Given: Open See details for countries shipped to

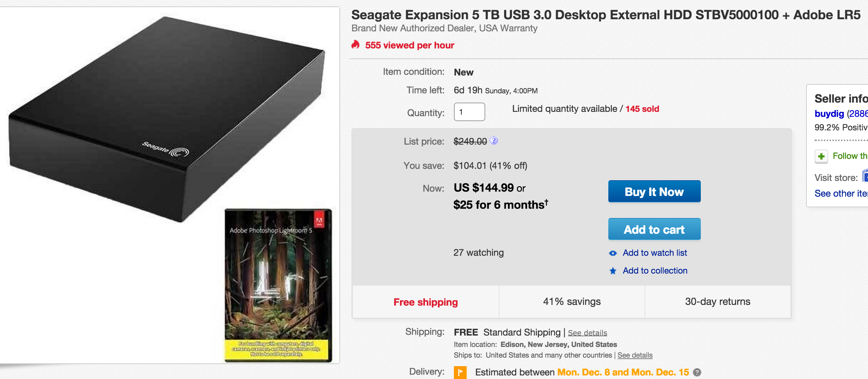Looking at the screenshot, I should pos(635,355).
